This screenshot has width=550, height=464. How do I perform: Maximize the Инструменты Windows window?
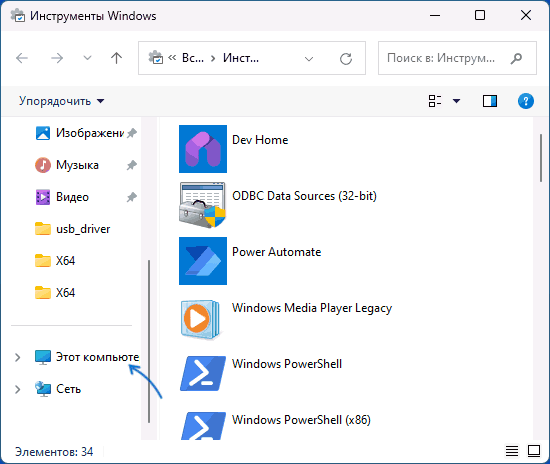pos(480,15)
